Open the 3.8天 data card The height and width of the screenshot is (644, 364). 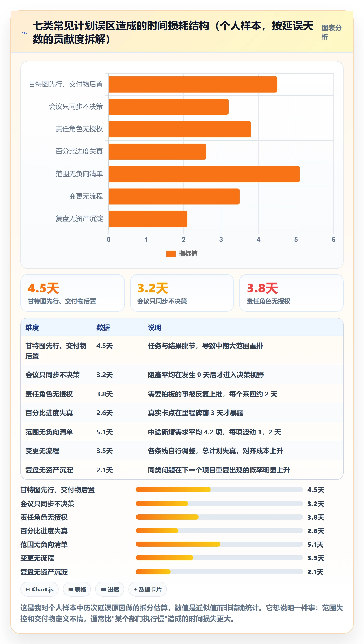pyautogui.click(x=291, y=293)
